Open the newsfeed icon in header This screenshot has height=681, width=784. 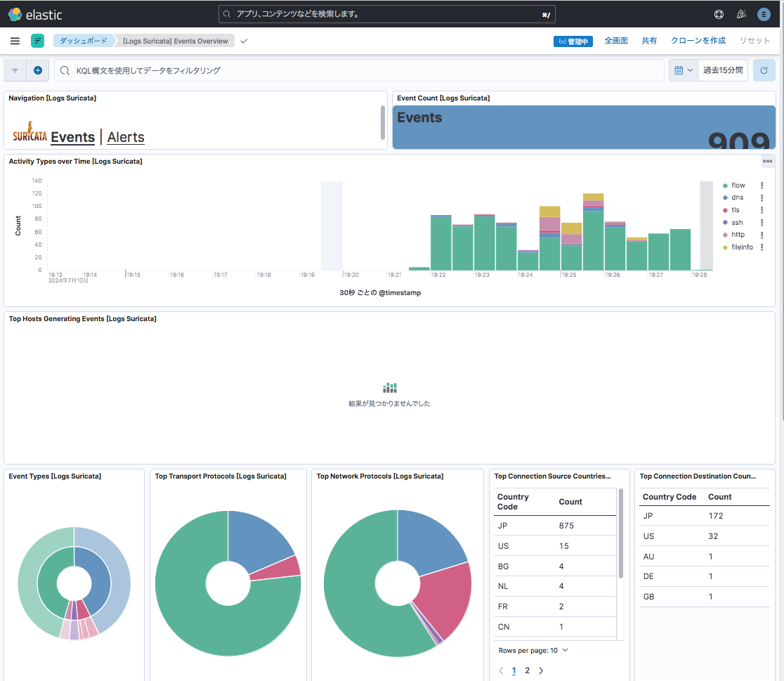tap(741, 14)
